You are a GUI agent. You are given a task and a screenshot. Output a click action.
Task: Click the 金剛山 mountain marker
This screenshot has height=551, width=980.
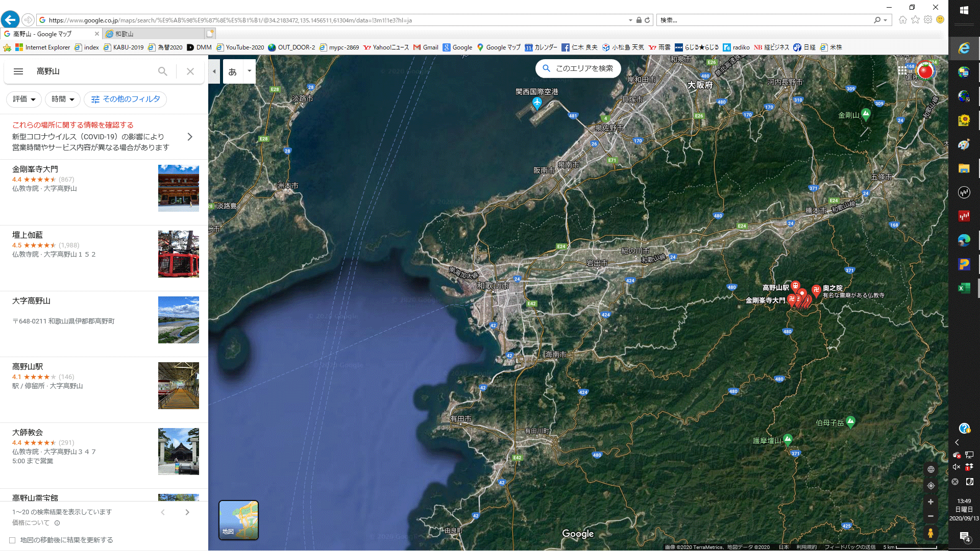tap(866, 114)
